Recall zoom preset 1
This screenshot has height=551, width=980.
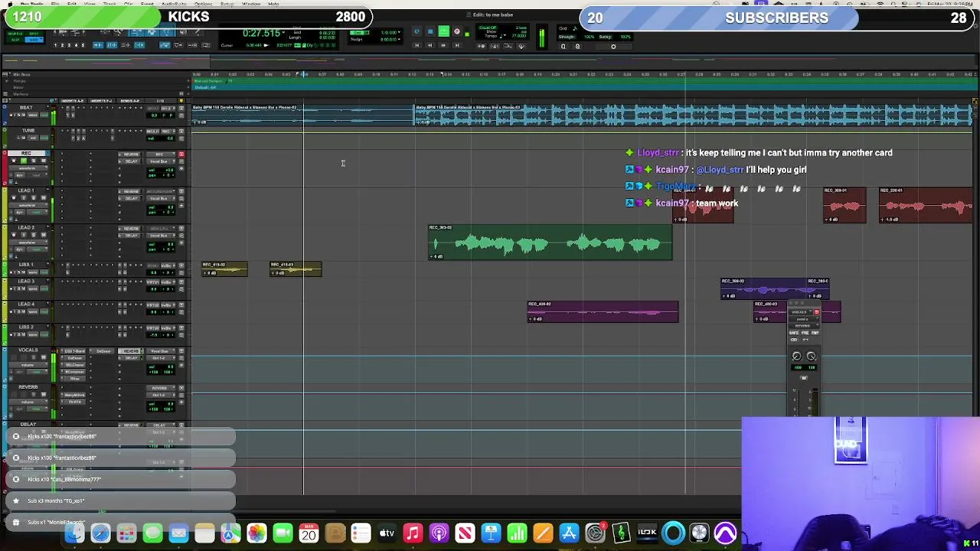pyautogui.click(x=55, y=45)
